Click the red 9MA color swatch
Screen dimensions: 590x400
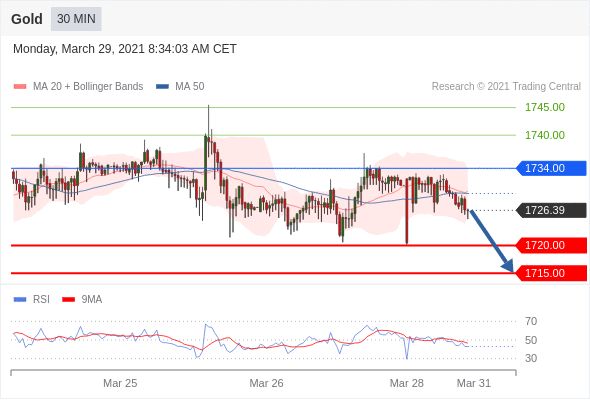[69, 300]
